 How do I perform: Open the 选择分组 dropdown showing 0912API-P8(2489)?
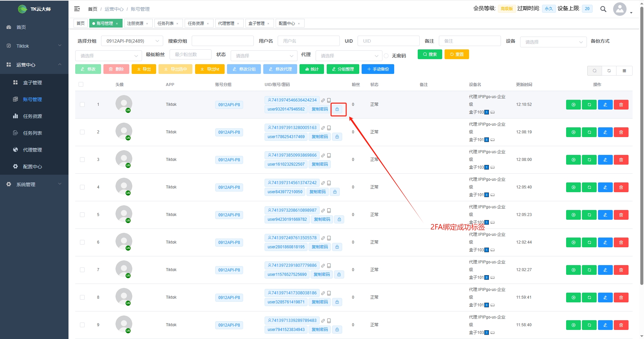(132, 41)
